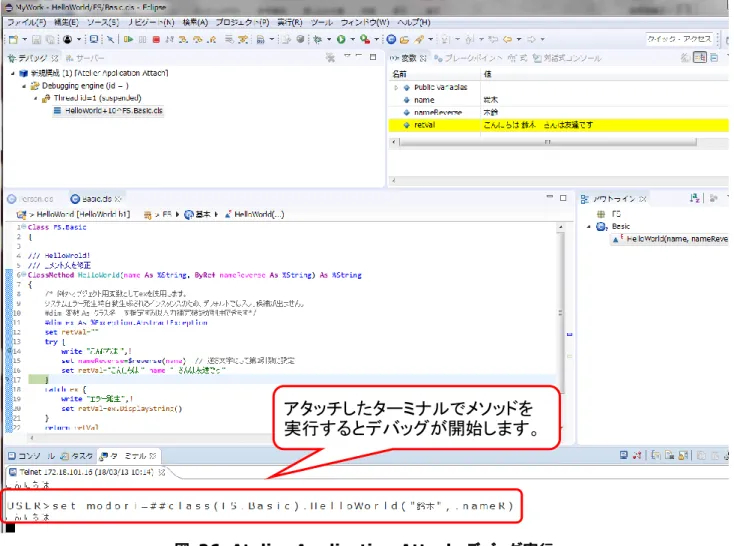Click the Forward navigation arrow icon
Screen dimensions: 734x546
click(531, 40)
